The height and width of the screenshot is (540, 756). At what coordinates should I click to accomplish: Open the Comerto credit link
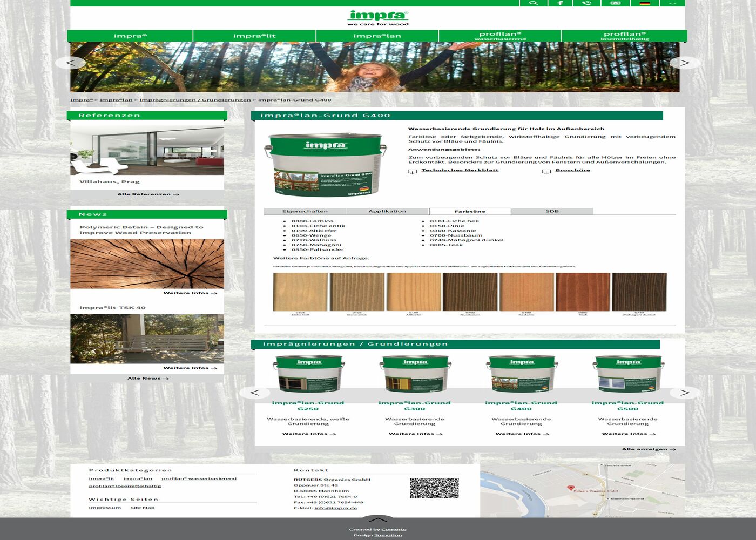[x=394, y=530]
